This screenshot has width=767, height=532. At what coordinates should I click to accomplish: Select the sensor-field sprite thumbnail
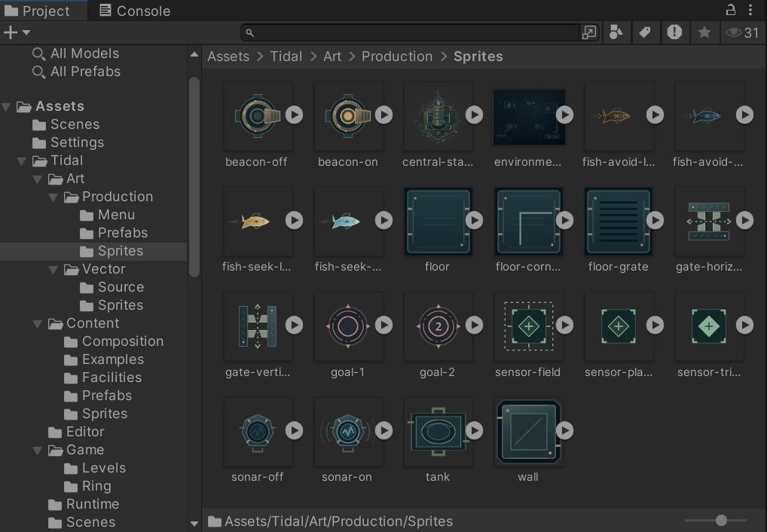[x=528, y=326]
